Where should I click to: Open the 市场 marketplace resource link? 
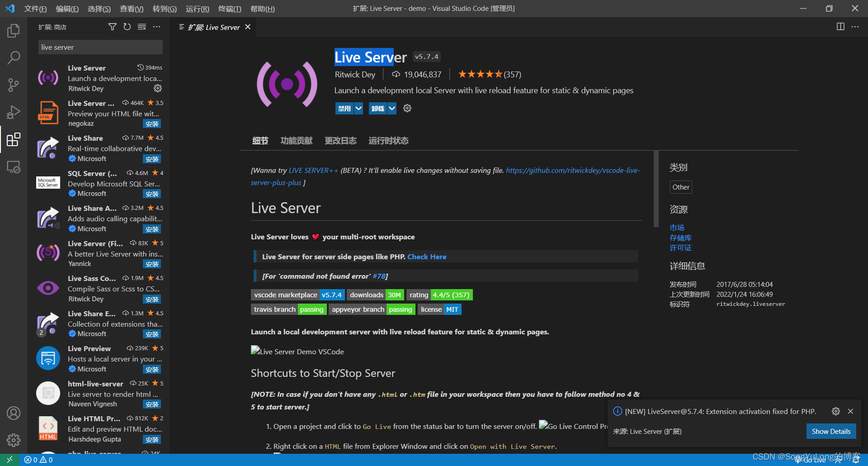pyautogui.click(x=677, y=228)
